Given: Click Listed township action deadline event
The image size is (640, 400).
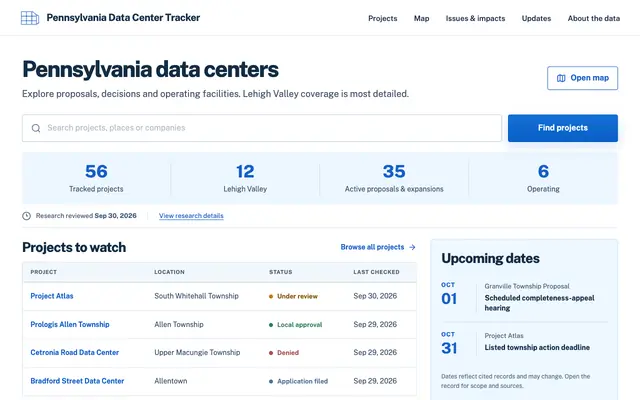Looking at the screenshot, I should coord(537,347).
